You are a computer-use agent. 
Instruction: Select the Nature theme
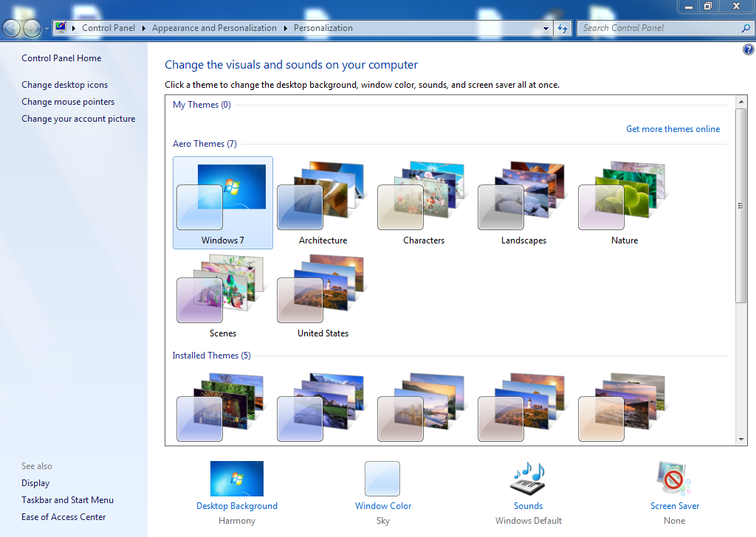625,203
